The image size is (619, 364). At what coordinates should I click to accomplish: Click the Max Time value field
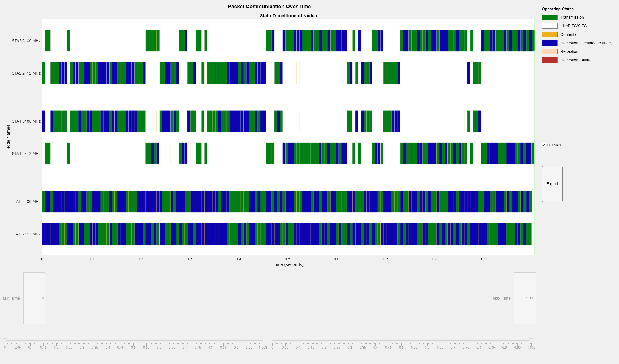[x=525, y=298]
